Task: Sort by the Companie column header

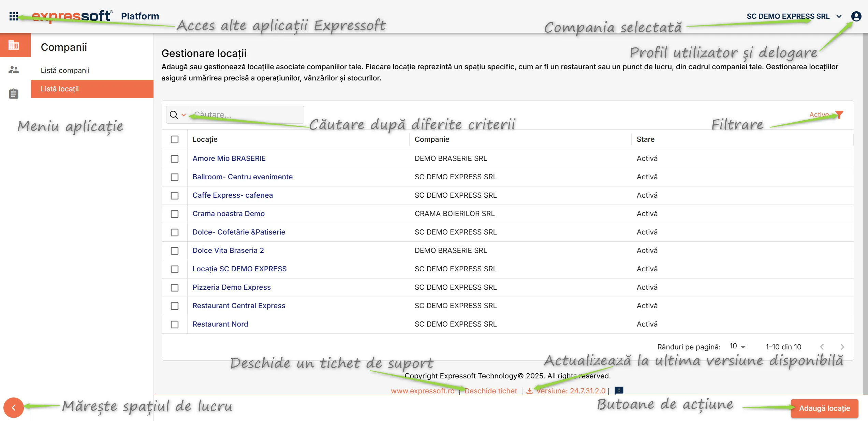Action: (432, 139)
